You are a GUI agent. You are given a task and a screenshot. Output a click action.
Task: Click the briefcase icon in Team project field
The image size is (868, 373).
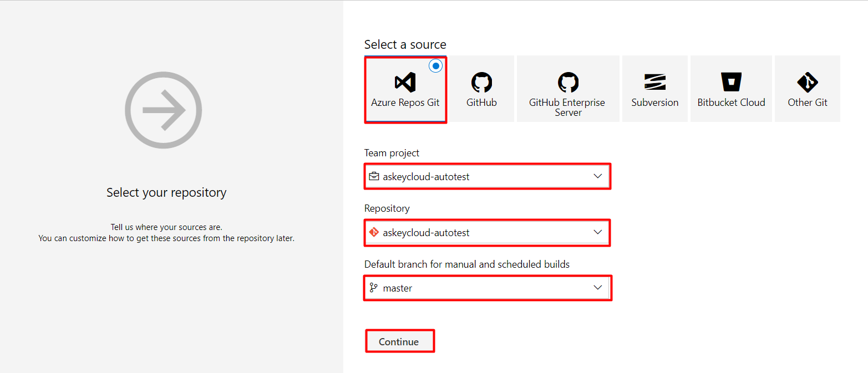pyautogui.click(x=374, y=176)
